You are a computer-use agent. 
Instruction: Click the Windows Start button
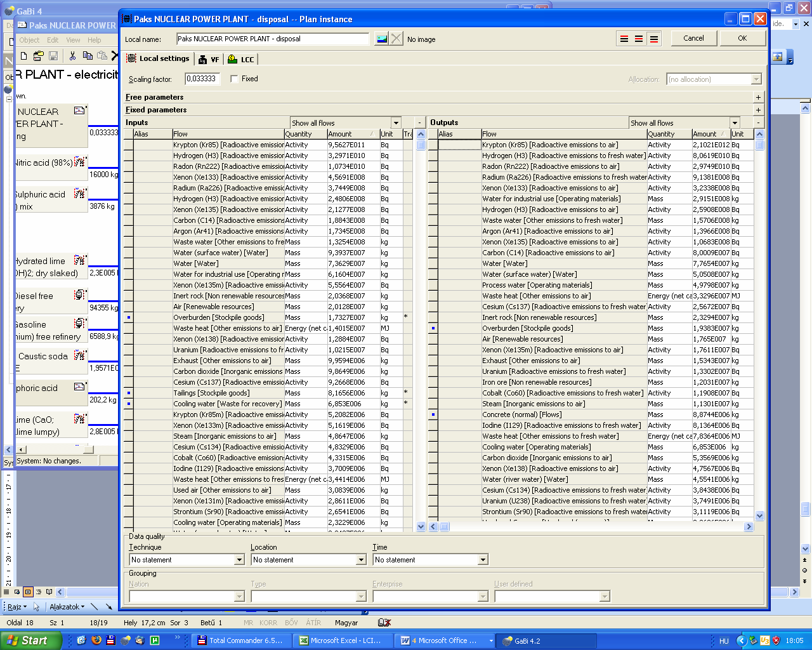30,640
